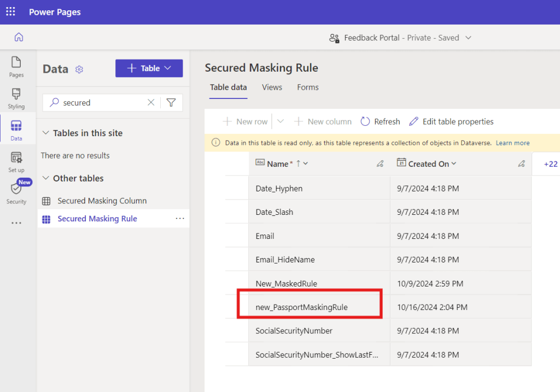This screenshot has width=560, height=392.
Task: Open the Set up workspace
Action: point(16,162)
